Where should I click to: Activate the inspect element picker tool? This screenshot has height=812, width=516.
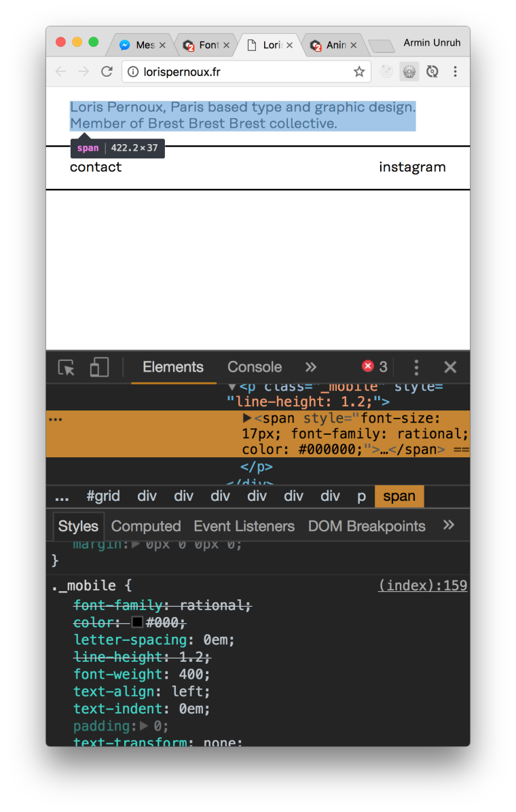pyautogui.click(x=66, y=368)
